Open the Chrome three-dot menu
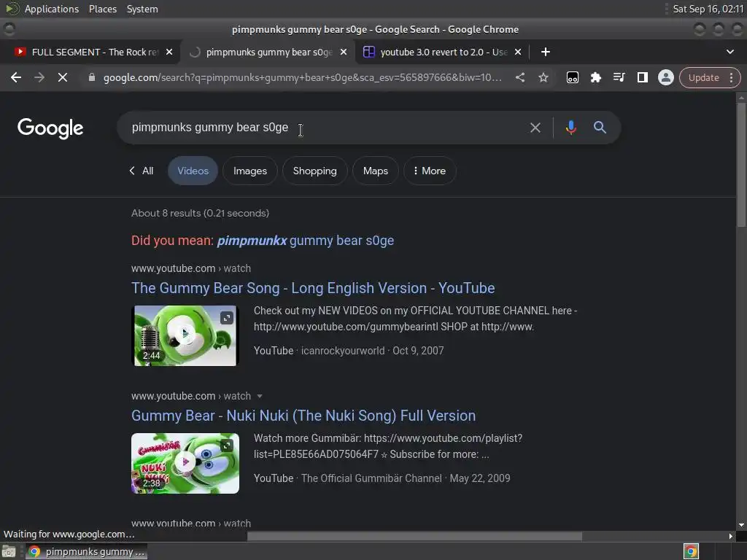 coord(731,77)
